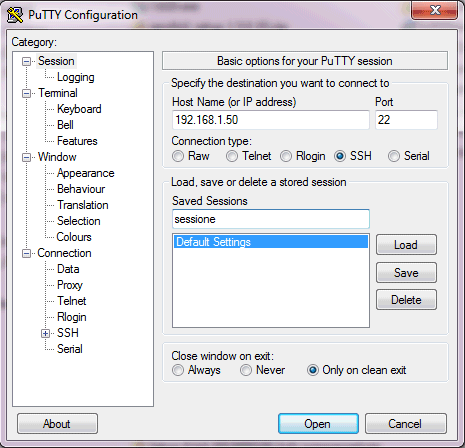Set close window on exit to Always
The height and width of the screenshot is (448, 465).
[x=178, y=370]
